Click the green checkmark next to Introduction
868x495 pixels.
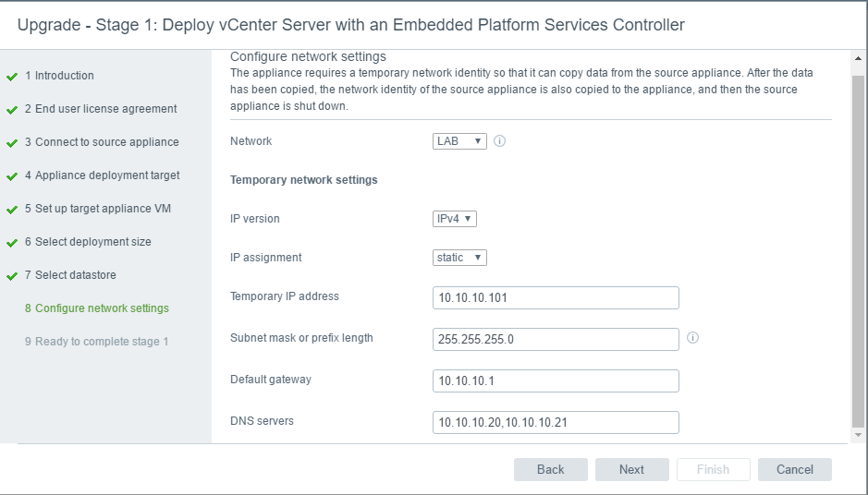click(12, 77)
